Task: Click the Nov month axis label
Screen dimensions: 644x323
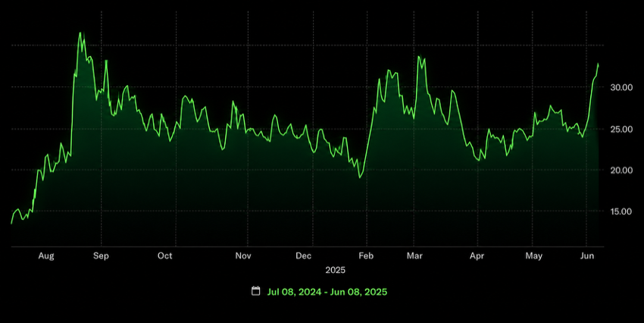Action: click(x=243, y=256)
